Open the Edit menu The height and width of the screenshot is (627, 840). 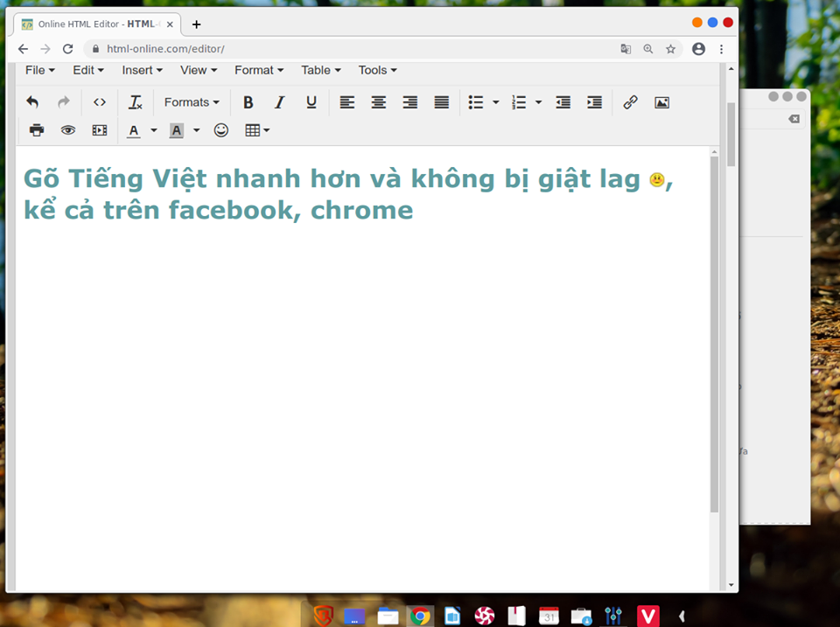pyautogui.click(x=87, y=70)
